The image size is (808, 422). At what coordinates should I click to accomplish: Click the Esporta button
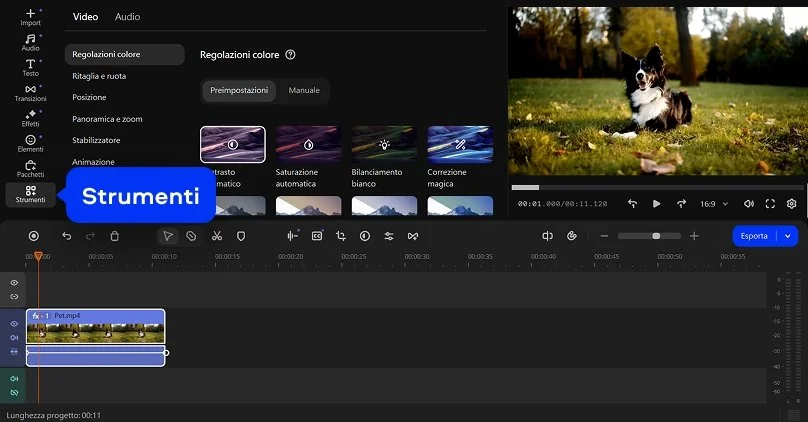(x=754, y=236)
